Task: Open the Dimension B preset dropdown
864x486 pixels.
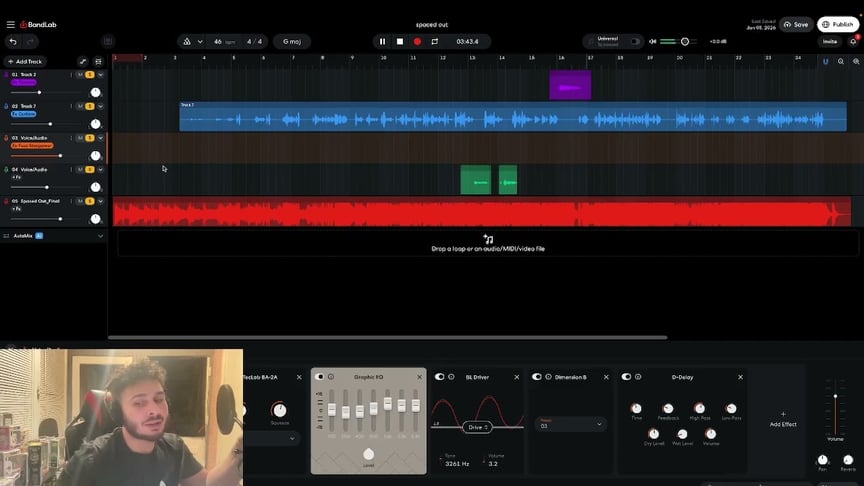Action: 570,424
